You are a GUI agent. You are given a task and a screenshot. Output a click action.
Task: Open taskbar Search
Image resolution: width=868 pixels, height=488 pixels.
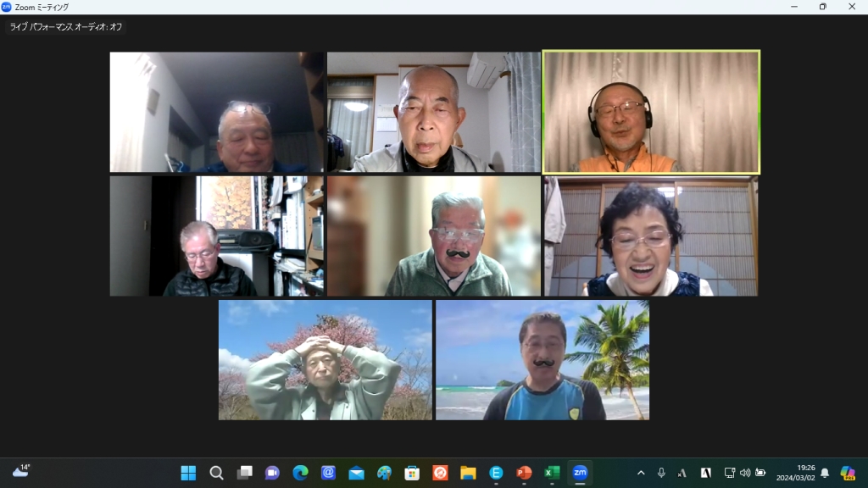(216, 473)
